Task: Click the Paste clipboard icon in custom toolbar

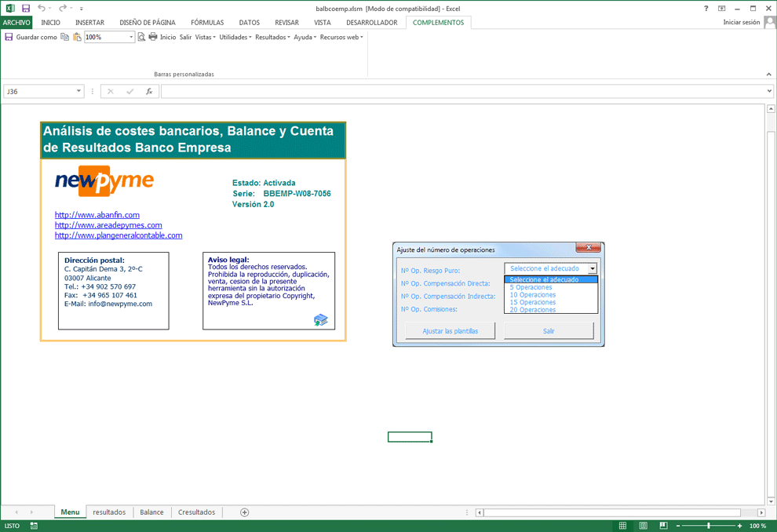Action: tap(77, 37)
